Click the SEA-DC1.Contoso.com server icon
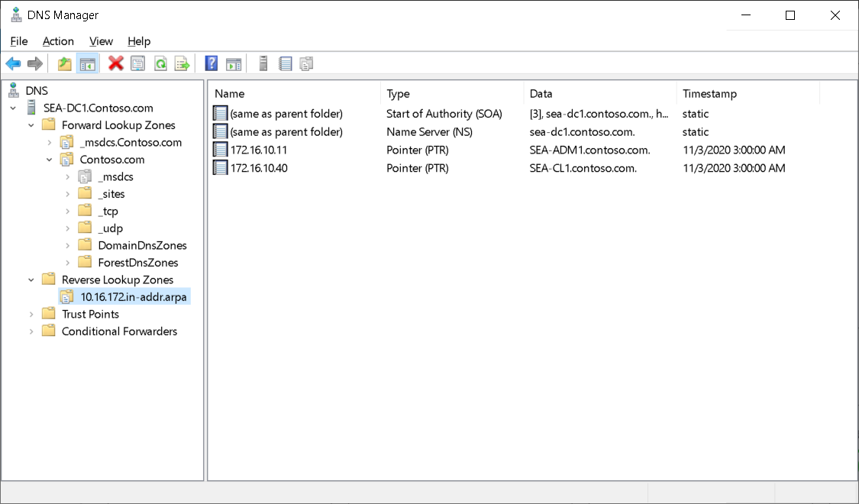This screenshot has width=859, height=504. click(32, 108)
